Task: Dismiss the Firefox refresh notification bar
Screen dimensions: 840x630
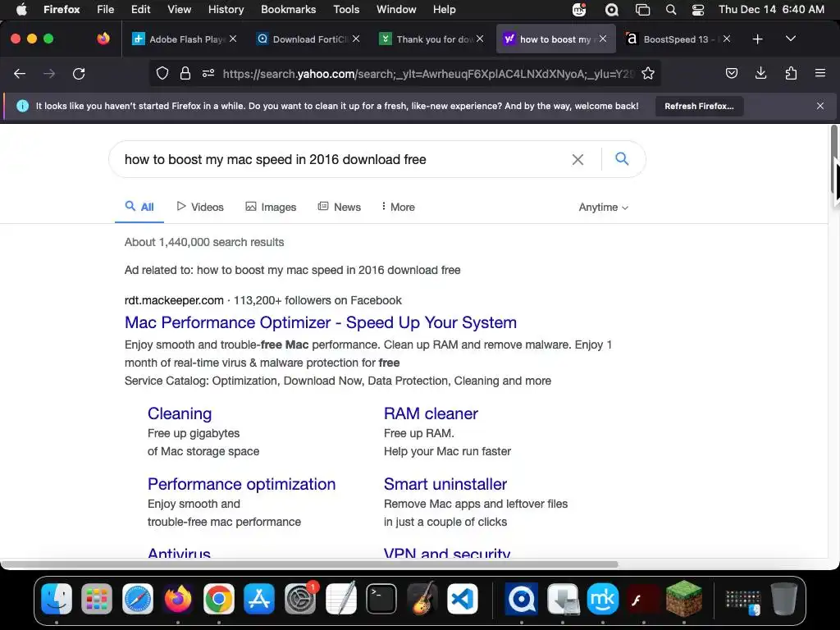Action: pyautogui.click(x=819, y=106)
